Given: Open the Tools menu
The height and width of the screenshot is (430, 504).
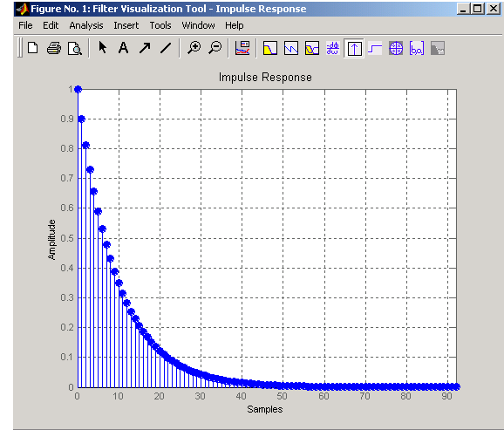Looking at the screenshot, I should 160,25.
